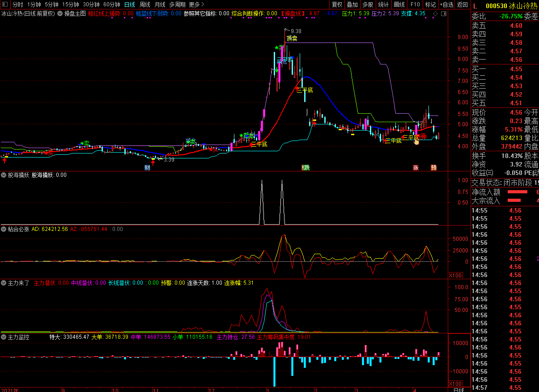Switch to the 周线 weekly period tab
The image size is (539, 392).
pos(144,4)
